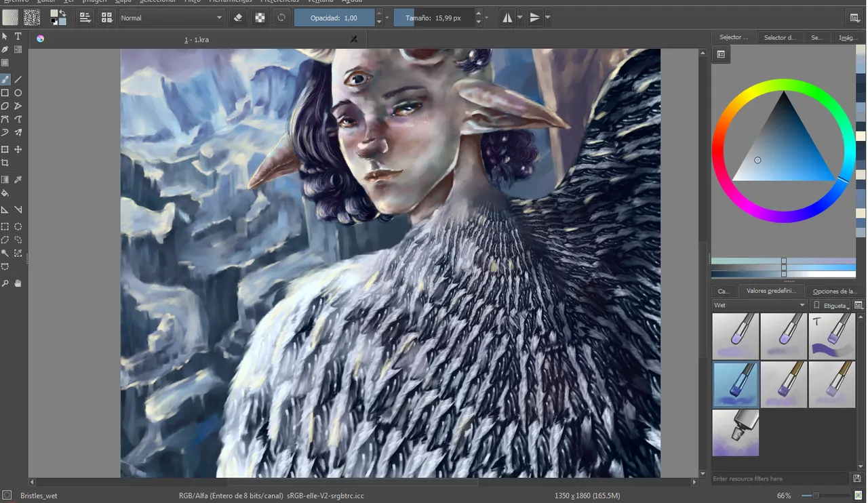The height and width of the screenshot is (503, 868).
Task: Switch to 'Opciones de la...' tab
Action: 835,291
